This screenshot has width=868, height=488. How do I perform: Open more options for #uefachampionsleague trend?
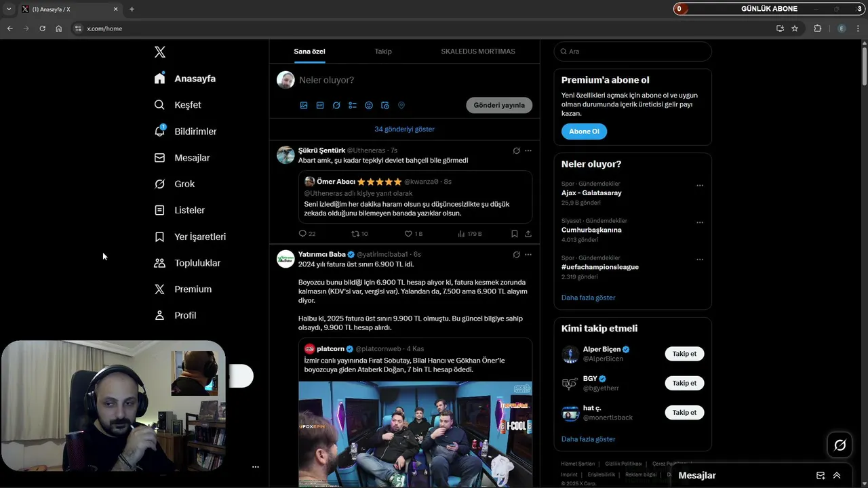700,260
